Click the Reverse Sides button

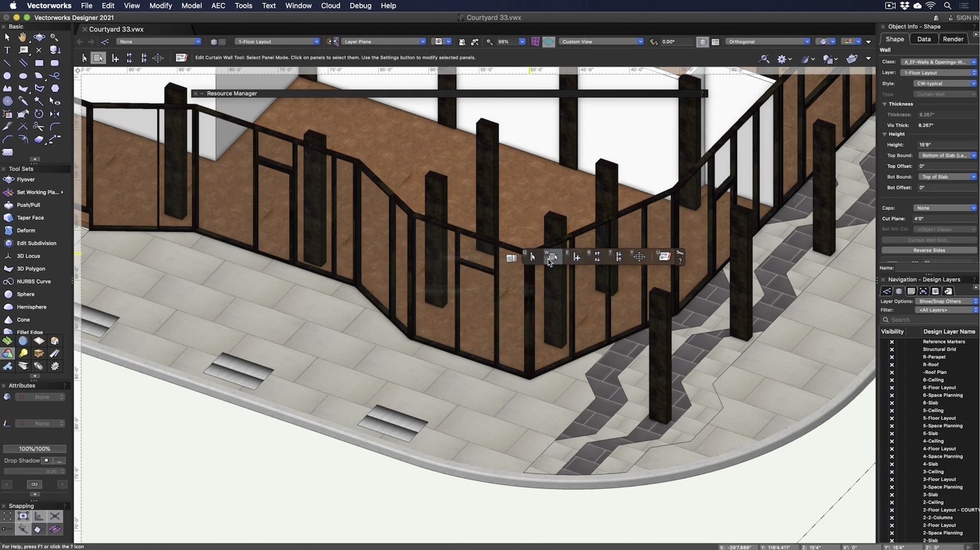point(929,251)
